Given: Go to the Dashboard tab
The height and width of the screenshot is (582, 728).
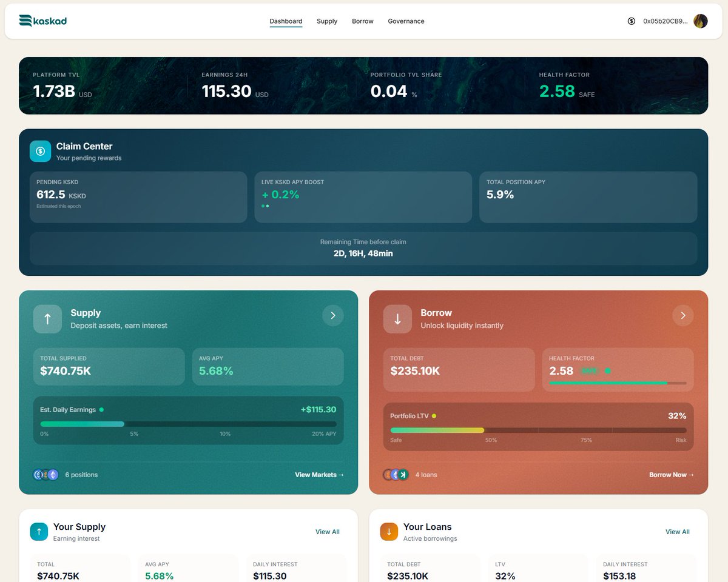Looking at the screenshot, I should (x=286, y=21).
